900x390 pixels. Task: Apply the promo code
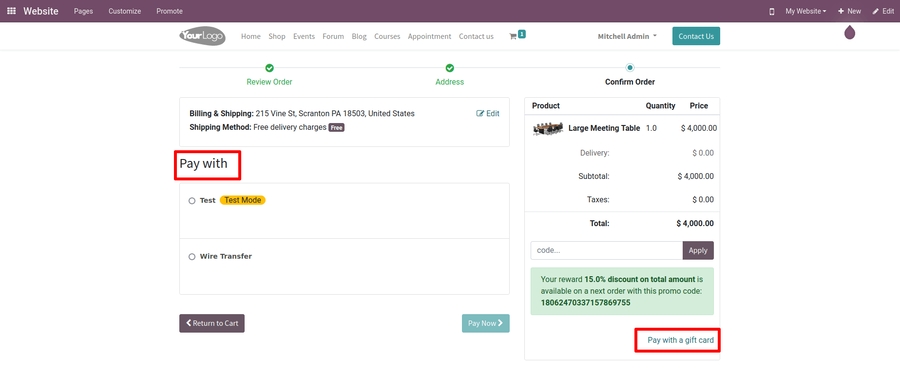(x=698, y=250)
